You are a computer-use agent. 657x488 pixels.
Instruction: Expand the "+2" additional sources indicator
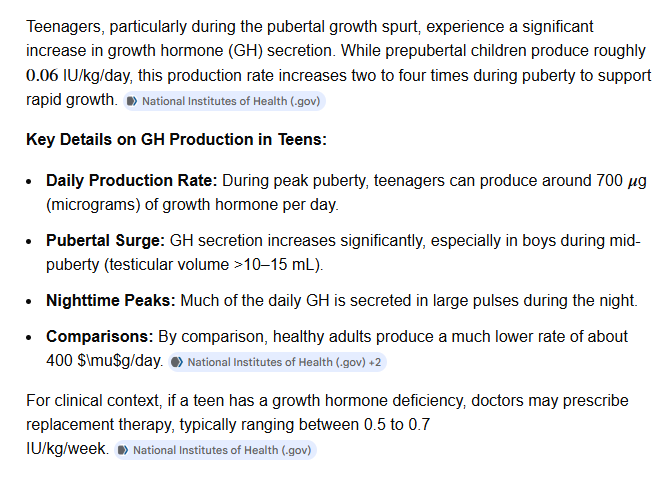(x=375, y=362)
